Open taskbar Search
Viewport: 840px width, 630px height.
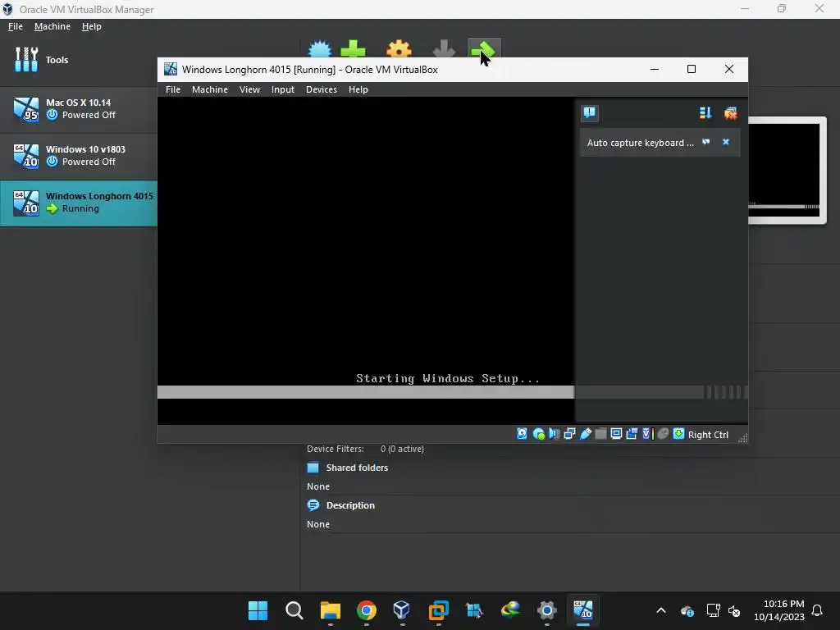coord(294,610)
